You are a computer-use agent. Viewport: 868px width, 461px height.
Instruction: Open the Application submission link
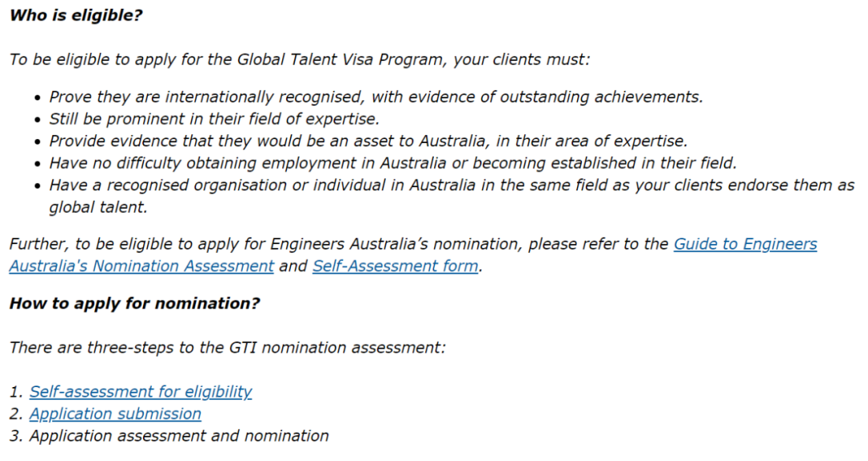(x=115, y=414)
